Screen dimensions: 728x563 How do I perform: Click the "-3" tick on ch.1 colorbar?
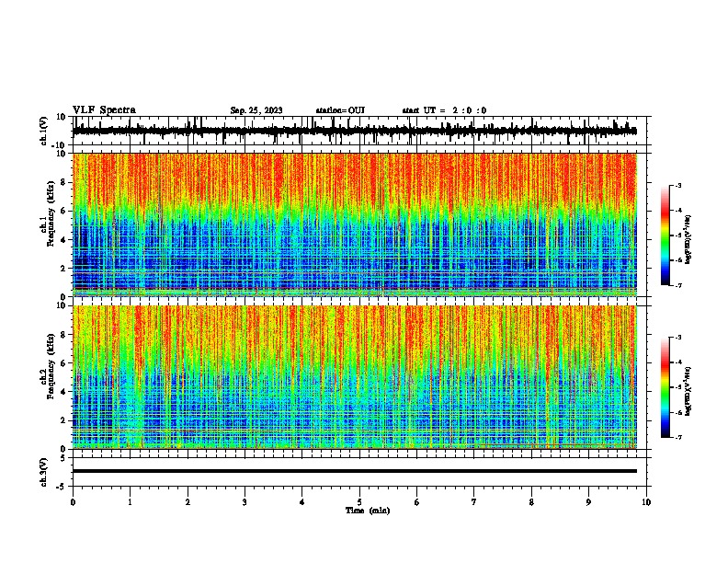[677, 185]
